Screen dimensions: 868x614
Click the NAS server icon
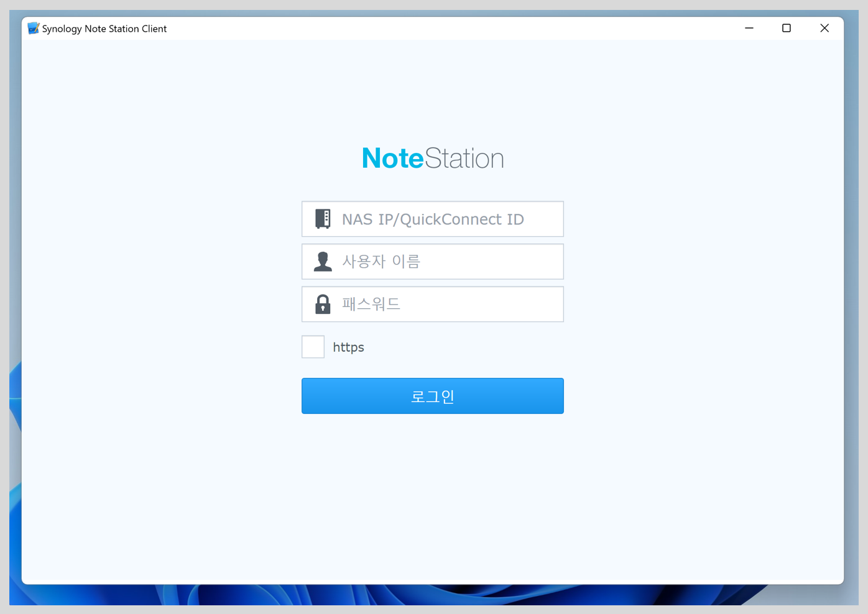[x=323, y=219]
